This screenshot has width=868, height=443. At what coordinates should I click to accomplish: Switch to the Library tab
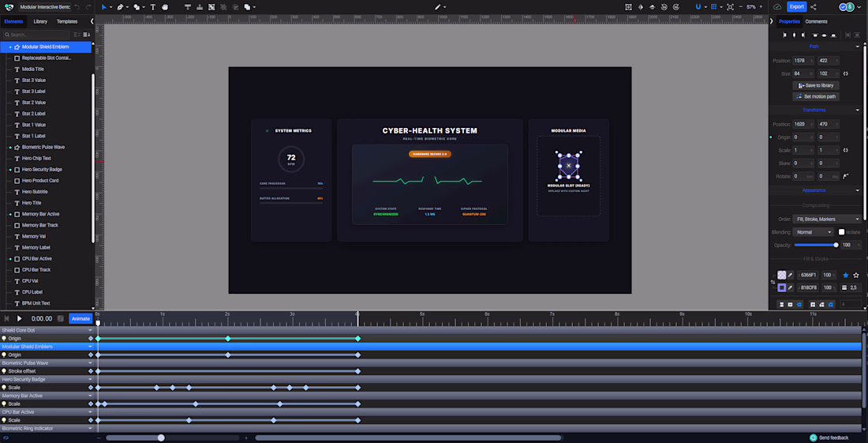[x=40, y=21]
